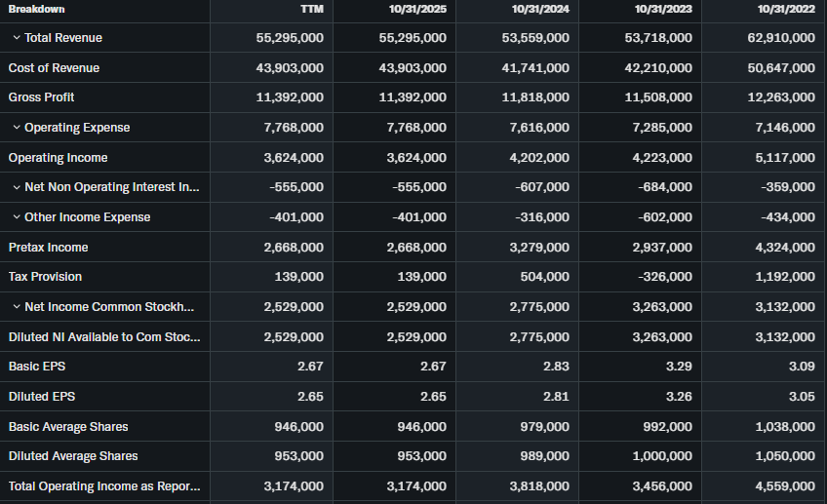
Task: Click the 10/31/2022 column header
Action: click(x=785, y=9)
